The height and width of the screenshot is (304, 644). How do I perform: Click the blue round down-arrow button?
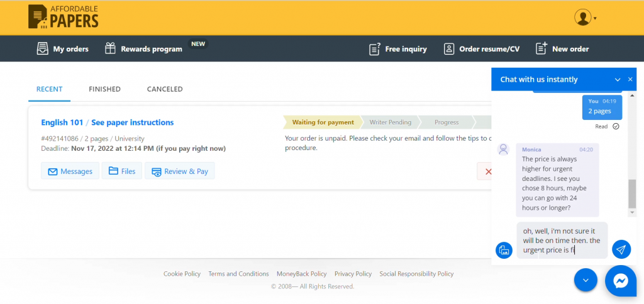(x=586, y=280)
